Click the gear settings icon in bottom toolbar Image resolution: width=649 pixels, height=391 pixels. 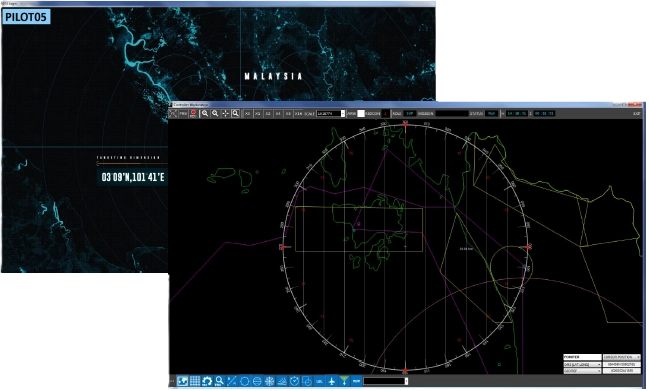pyautogui.click(x=207, y=381)
